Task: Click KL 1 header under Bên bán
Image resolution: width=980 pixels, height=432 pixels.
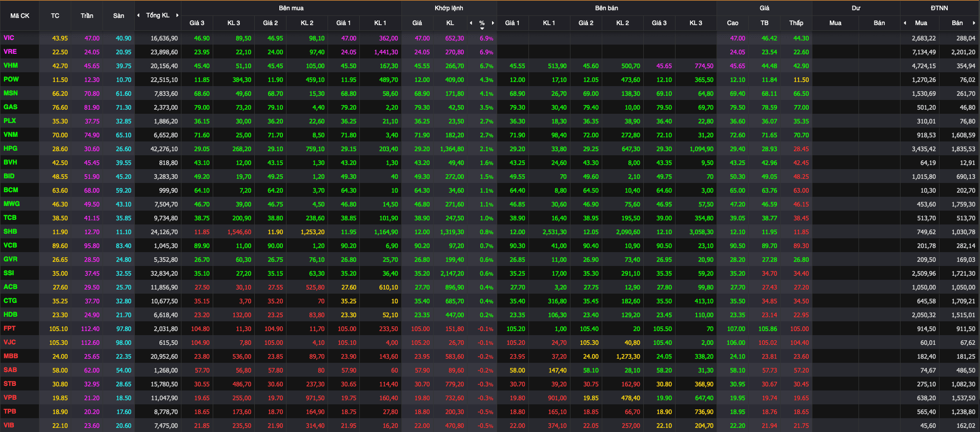Action: point(549,23)
